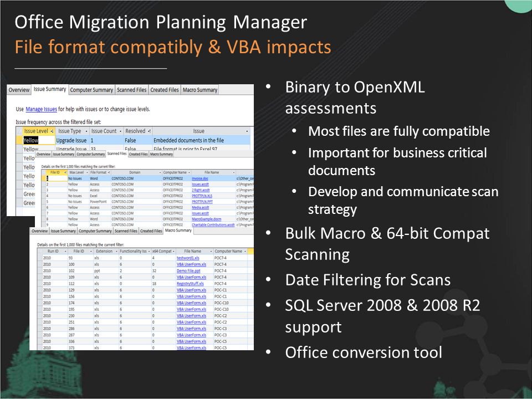Screen dimensions: 532x399
Task: Select the active Macro Summary tab in the bottom panel
Action: [178, 231]
